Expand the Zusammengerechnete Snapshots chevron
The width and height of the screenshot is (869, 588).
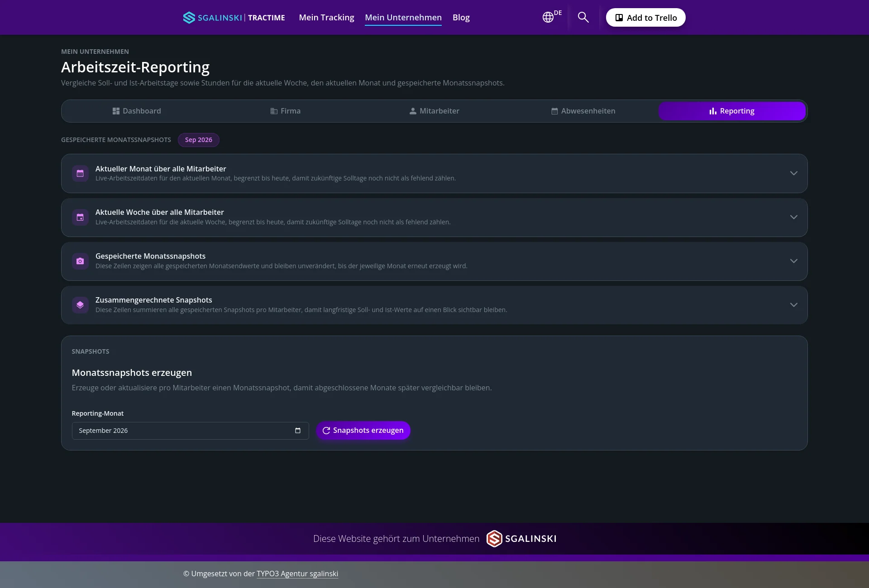(x=793, y=305)
